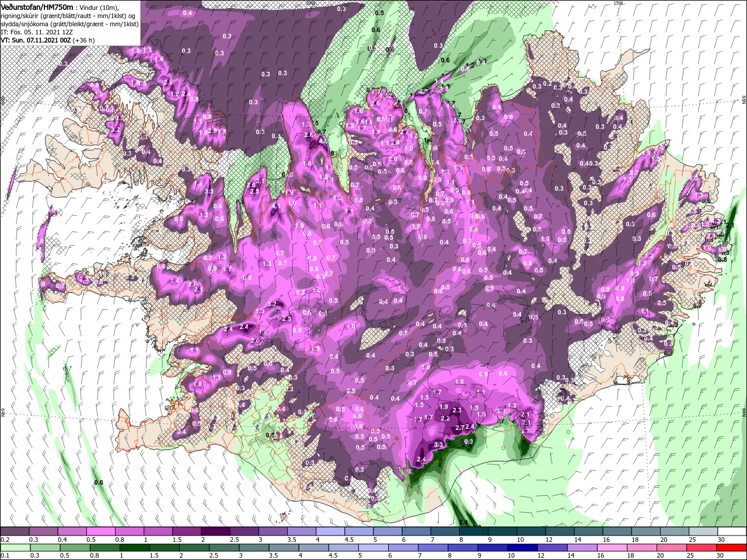Select the 0.3–0.4 swatch in upper legend row
Image resolution: width=747 pixels, height=560 pixels.
43,531
